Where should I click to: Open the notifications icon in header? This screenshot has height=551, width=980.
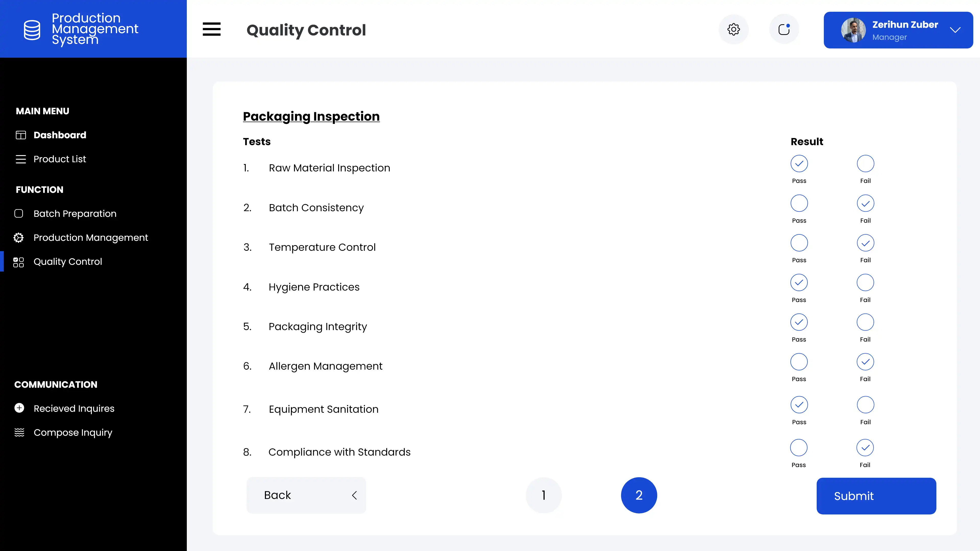tap(784, 29)
